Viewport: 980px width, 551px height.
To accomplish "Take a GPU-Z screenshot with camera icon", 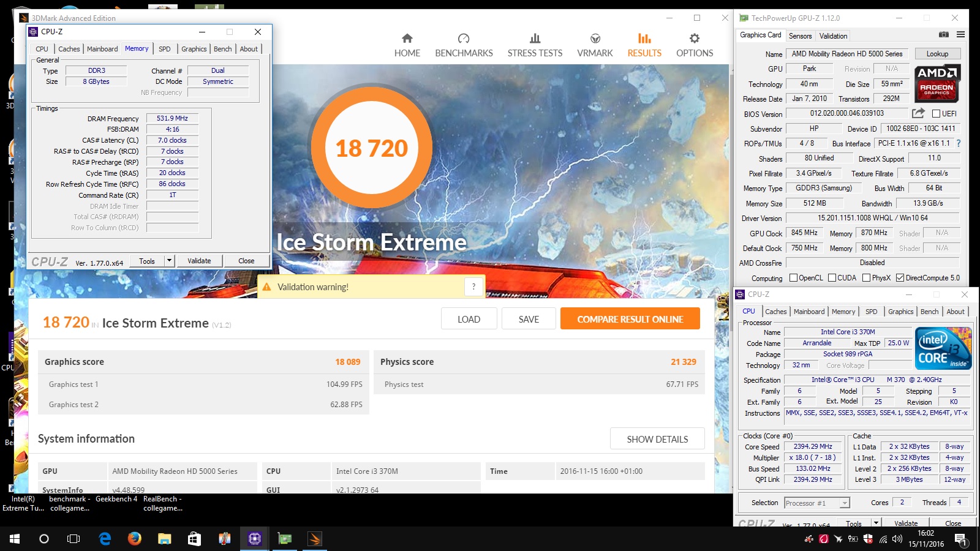I will tap(944, 35).
